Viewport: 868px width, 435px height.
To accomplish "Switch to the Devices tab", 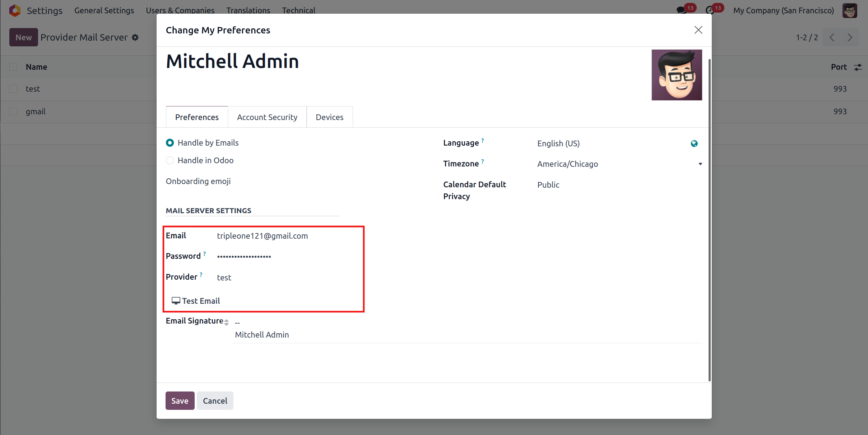I will coord(329,117).
